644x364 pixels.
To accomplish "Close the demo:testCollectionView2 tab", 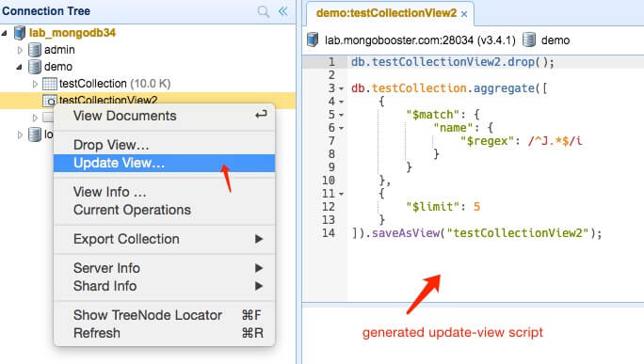I will tap(464, 14).
